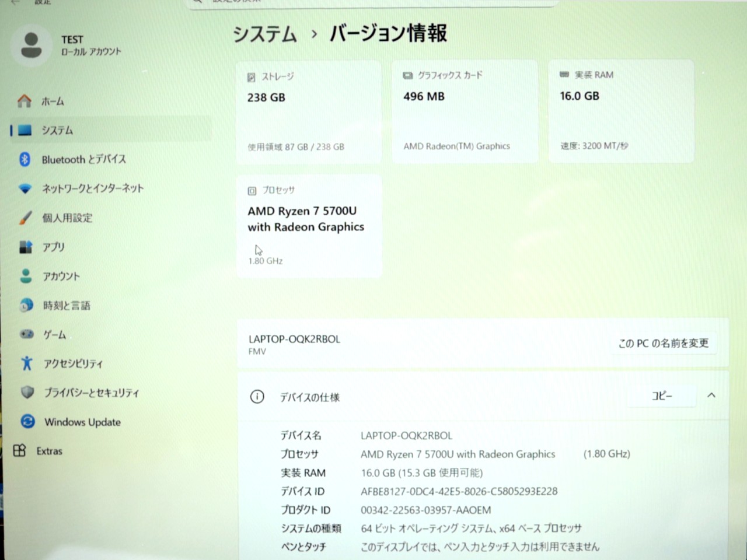747x560 pixels.
Task: Click the このPCの名前を変更 button
Action: pyautogui.click(x=664, y=343)
